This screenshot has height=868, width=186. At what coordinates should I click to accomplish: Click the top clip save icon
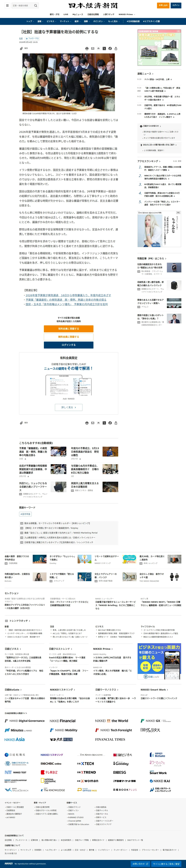click(x=21, y=48)
